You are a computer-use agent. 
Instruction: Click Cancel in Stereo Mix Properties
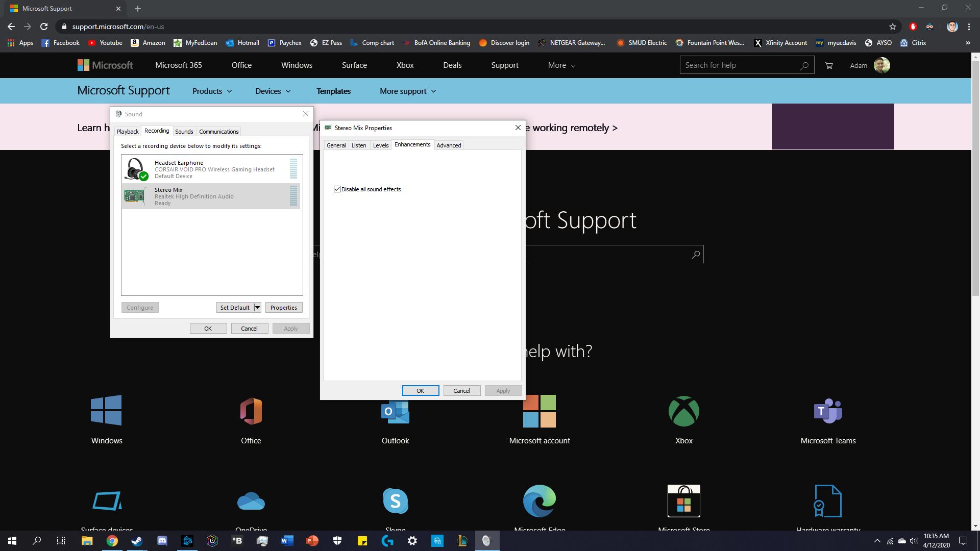click(x=461, y=391)
